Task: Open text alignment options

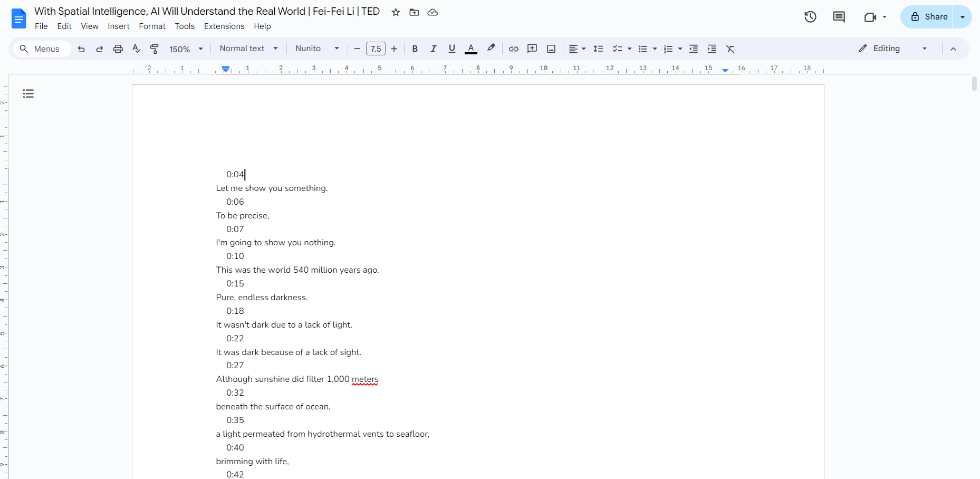Action: pos(578,49)
